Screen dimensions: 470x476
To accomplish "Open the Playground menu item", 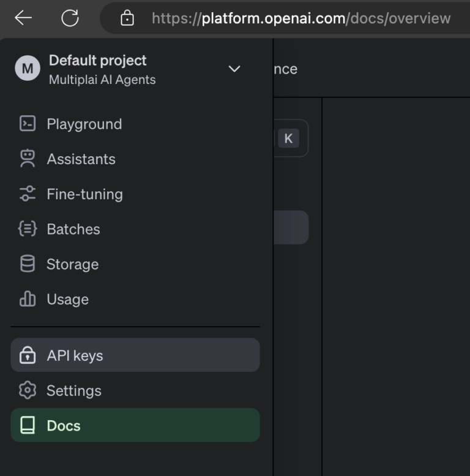I will (135, 124).
